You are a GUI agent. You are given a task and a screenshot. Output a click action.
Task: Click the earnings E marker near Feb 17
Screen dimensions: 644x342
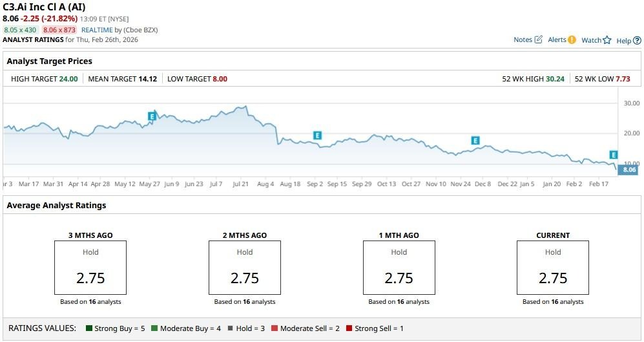click(x=613, y=155)
